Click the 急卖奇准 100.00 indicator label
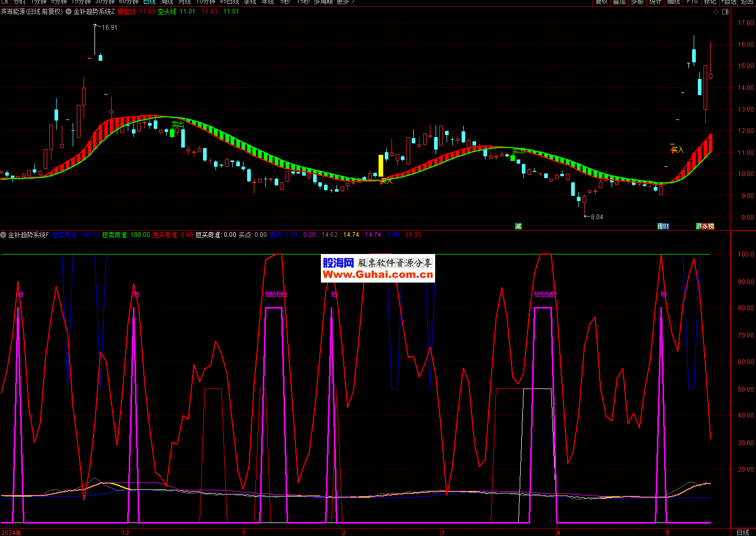 pos(75,235)
